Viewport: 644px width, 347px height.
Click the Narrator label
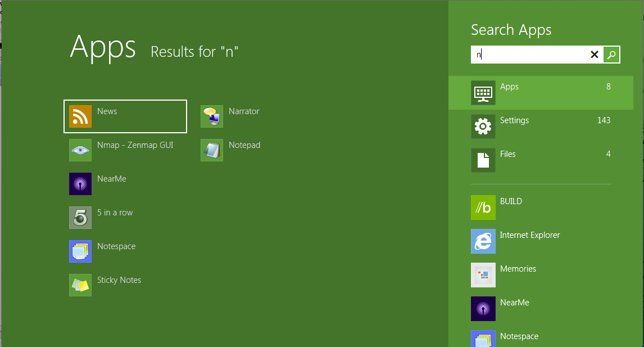[x=244, y=111]
